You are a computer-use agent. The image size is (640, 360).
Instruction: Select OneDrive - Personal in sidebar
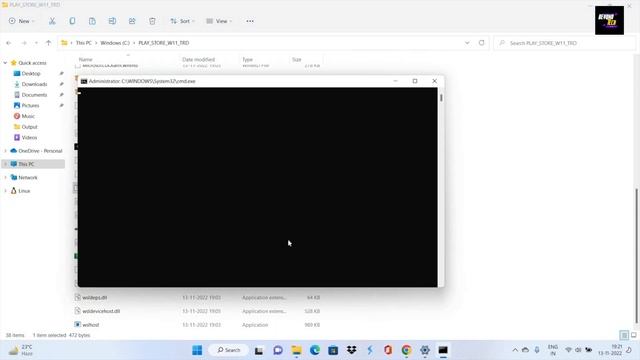pyautogui.click(x=40, y=151)
